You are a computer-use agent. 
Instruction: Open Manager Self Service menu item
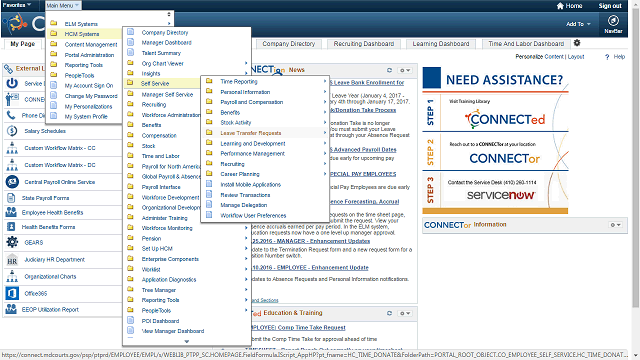pos(167,94)
